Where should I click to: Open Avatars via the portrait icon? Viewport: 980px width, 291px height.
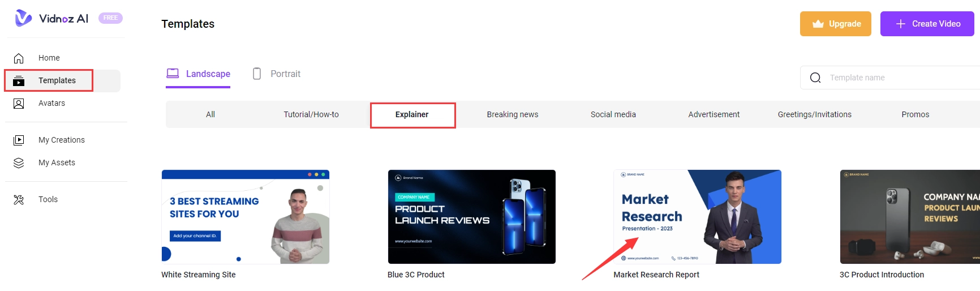tap(19, 104)
